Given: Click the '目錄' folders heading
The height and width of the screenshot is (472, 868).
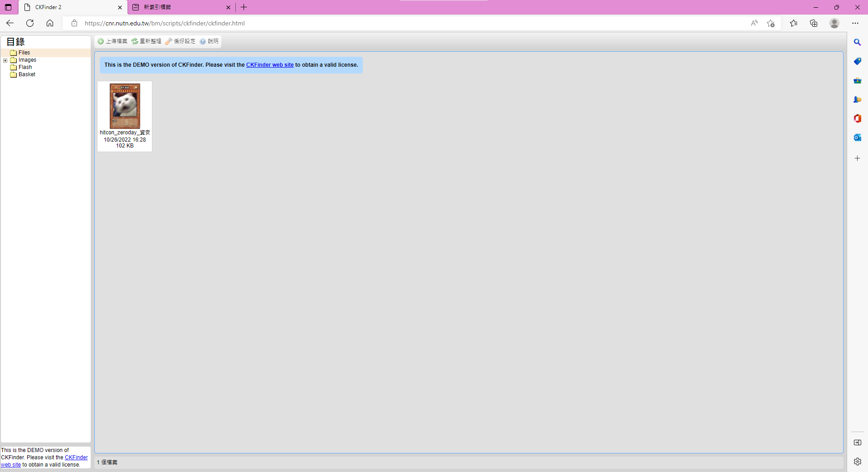Looking at the screenshot, I should 15,42.
